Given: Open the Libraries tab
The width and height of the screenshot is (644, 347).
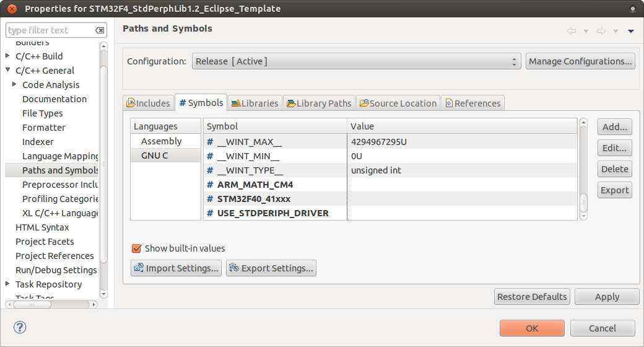Looking at the screenshot, I should (x=255, y=103).
